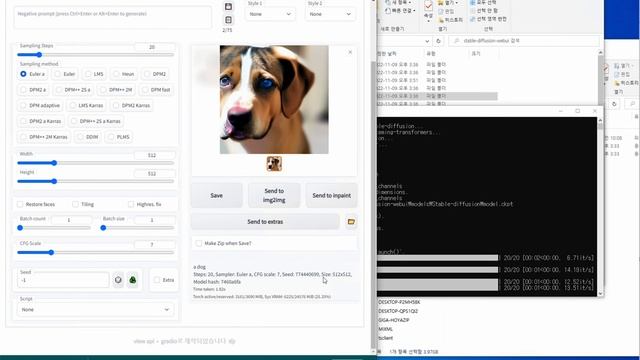
Task: Click the Batch size slider handle
Action: (x=103, y=228)
